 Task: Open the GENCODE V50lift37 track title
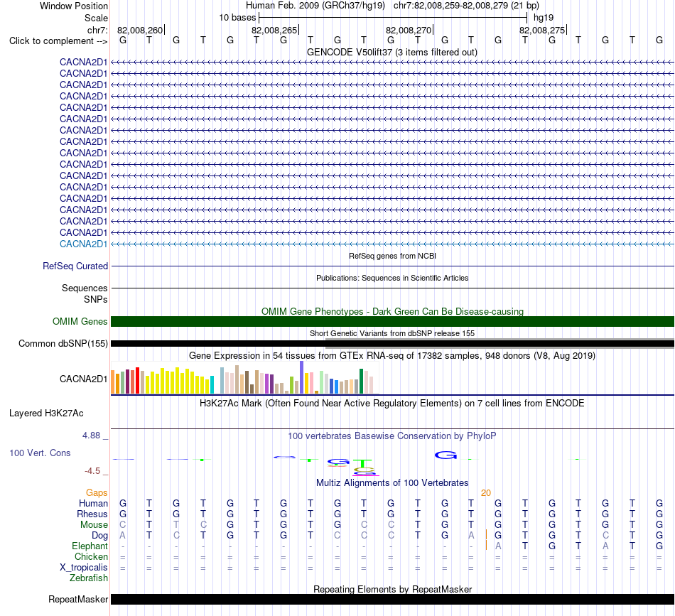click(391, 52)
